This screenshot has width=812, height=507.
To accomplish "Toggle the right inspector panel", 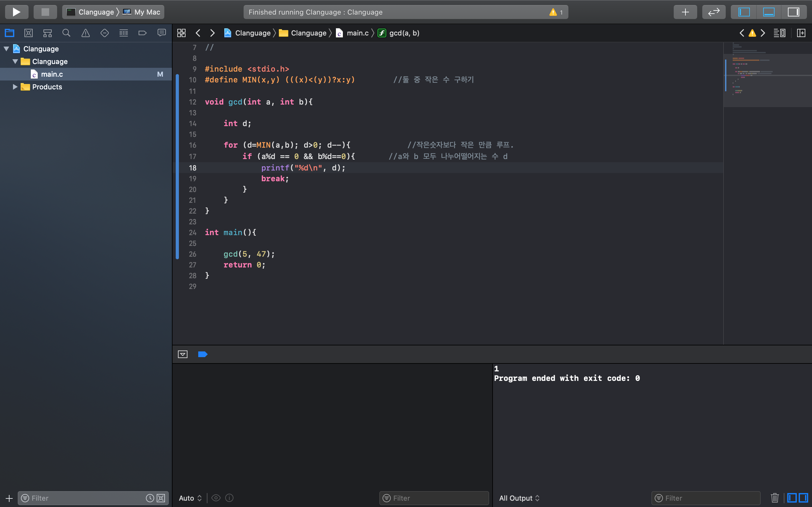I will click(794, 12).
